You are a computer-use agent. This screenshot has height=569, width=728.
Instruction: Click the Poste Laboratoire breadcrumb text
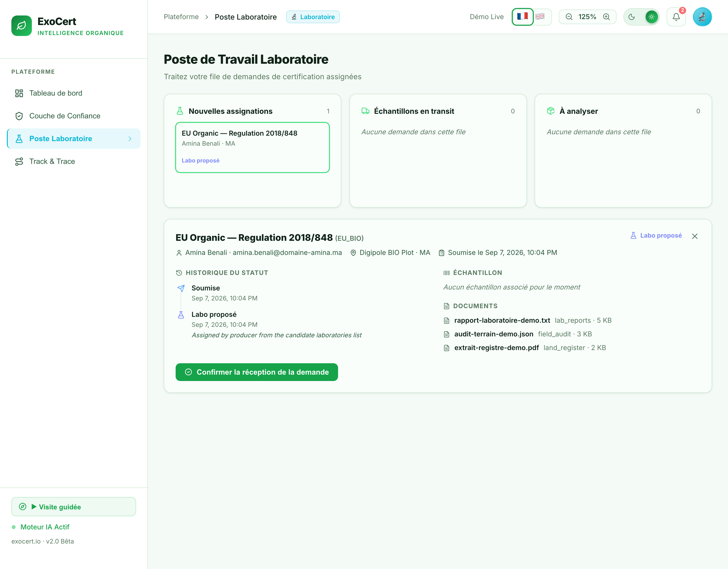(x=246, y=17)
